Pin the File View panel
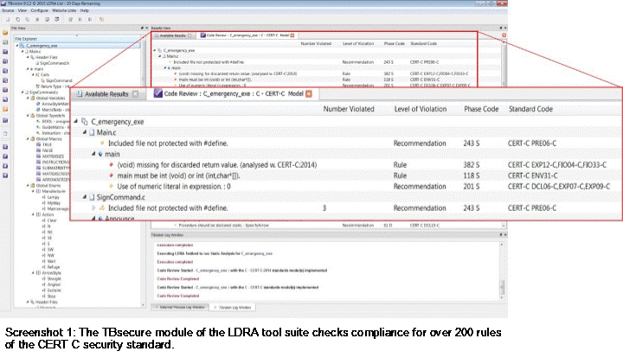 coord(142,29)
